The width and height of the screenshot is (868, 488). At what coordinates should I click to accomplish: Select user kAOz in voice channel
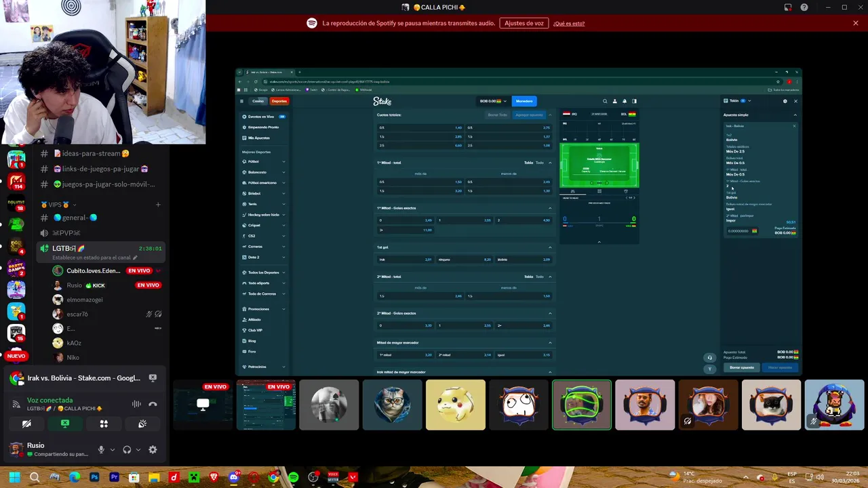click(x=74, y=343)
